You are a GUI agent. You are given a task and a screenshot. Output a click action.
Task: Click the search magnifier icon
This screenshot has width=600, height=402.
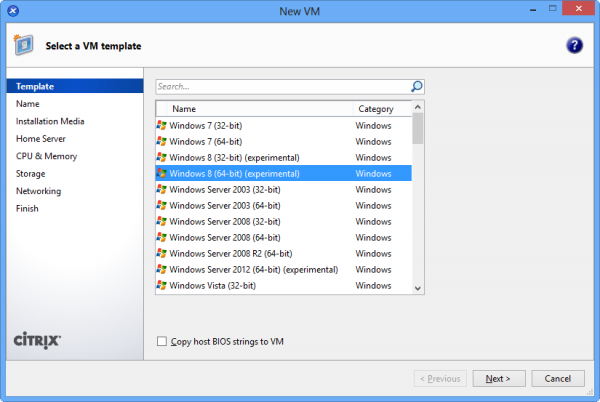click(416, 86)
